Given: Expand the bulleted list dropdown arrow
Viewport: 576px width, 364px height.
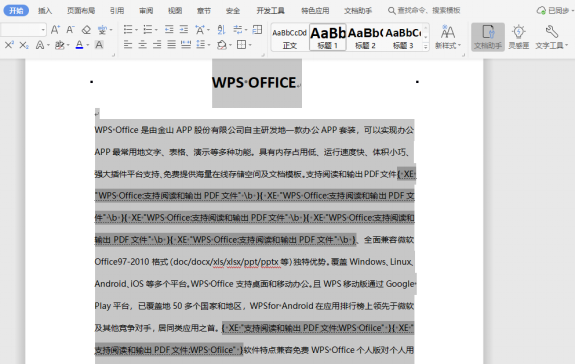Looking at the screenshot, I should pos(136,30).
